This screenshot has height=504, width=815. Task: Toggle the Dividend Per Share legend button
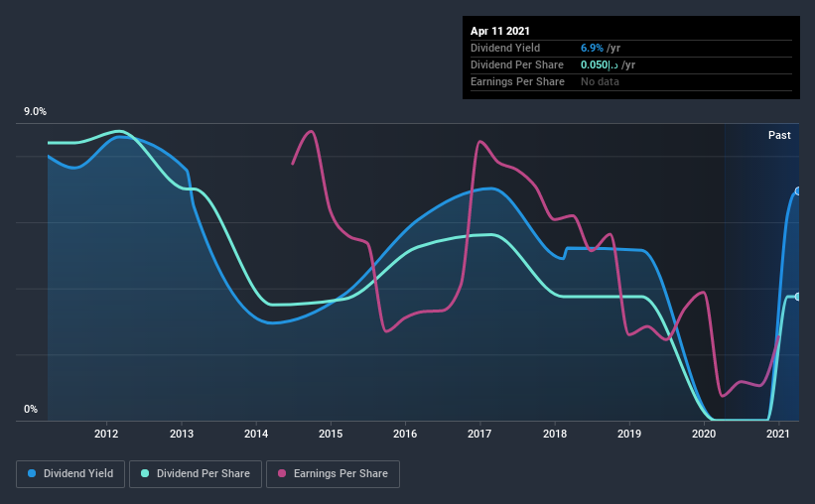(x=196, y=474)
